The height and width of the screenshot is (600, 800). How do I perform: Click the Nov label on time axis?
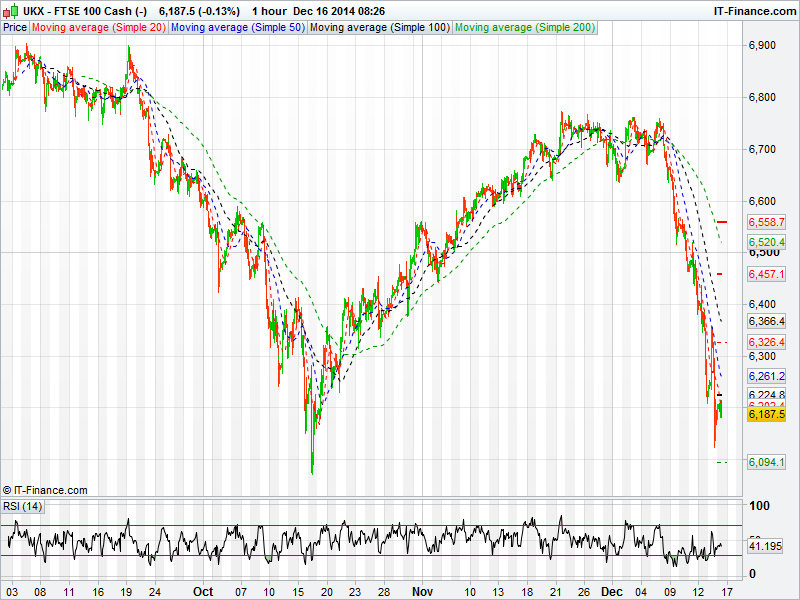(424, 591)
